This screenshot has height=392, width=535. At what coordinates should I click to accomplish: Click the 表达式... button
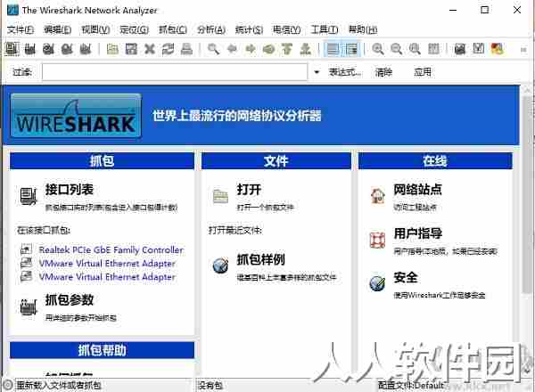(344, 72)
